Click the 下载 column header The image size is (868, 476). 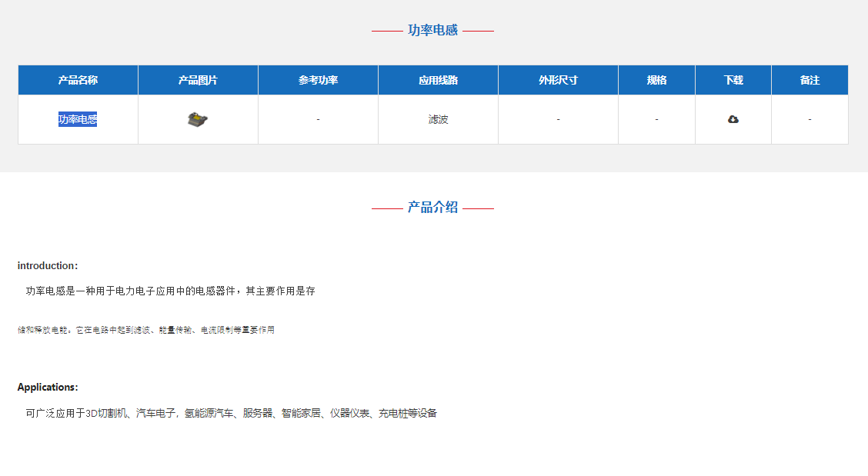[x=733, y=79]
